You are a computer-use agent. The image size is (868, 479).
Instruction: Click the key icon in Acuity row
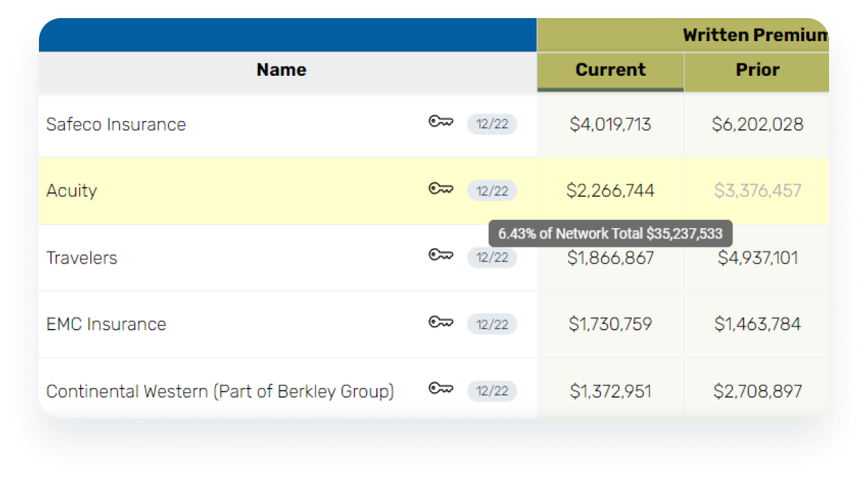pyautogui.click(x=440, y=189)
